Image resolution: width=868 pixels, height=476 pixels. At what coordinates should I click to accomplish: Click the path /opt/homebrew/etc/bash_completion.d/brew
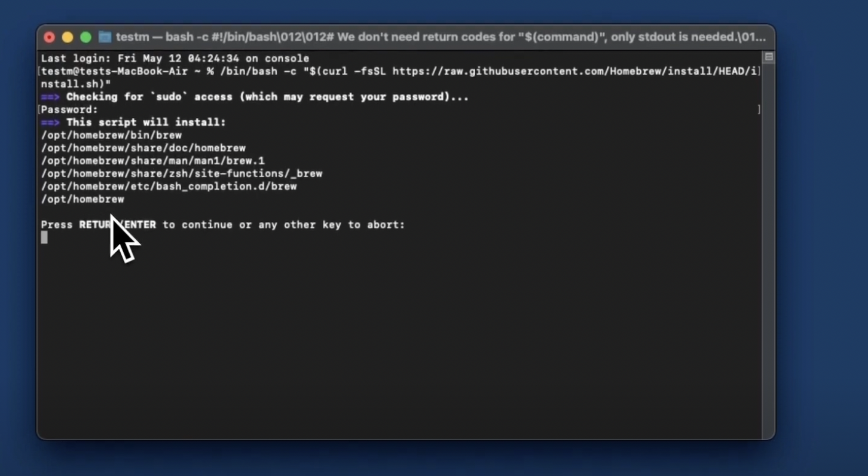(x=169, y=186)
